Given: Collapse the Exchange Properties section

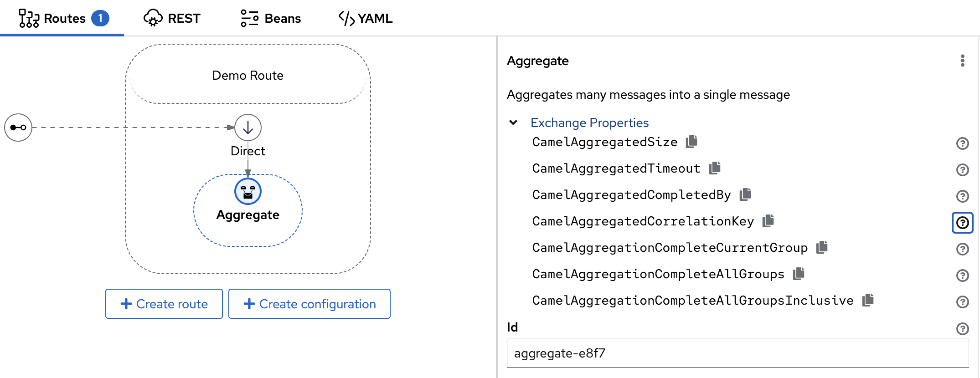Looking at the screenshot, I should coord(513,123).
